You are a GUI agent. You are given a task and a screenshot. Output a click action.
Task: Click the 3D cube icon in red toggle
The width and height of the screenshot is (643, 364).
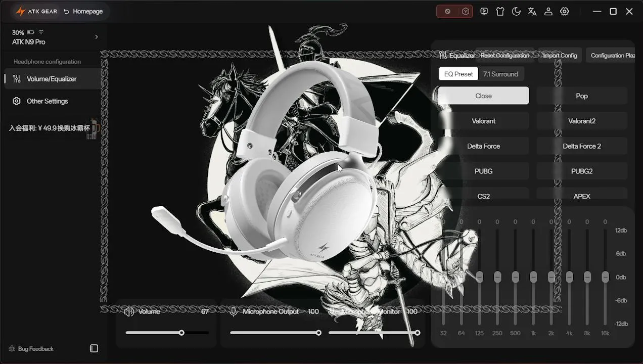tap(466, 11)
